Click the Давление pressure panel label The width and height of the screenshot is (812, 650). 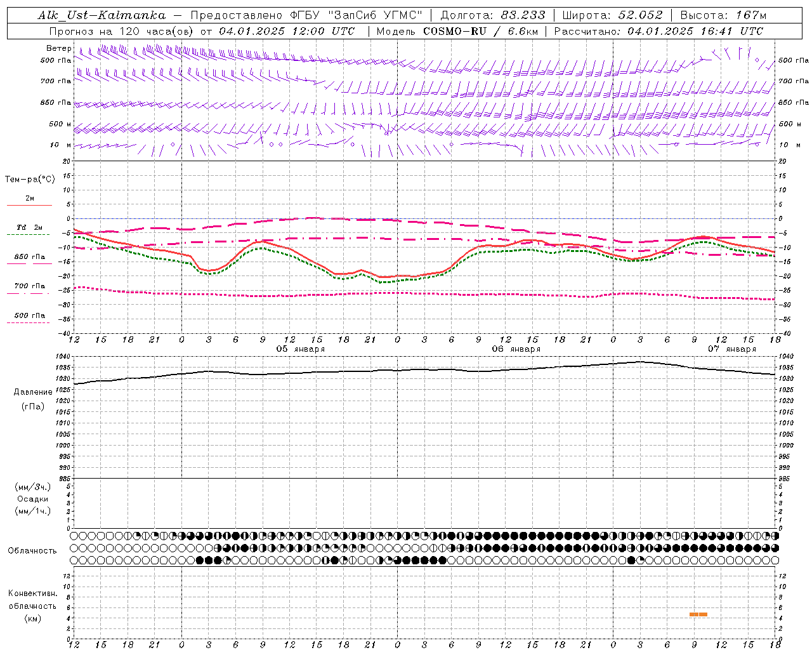pyautogui.click(x=32, y=392)
